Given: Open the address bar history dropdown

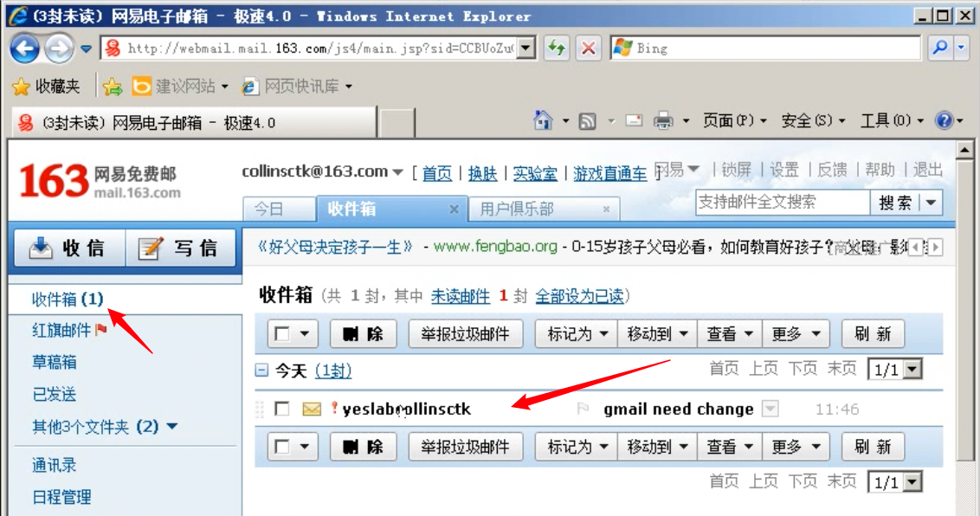Looking at the screenshot, I should [x=527, y=48].
